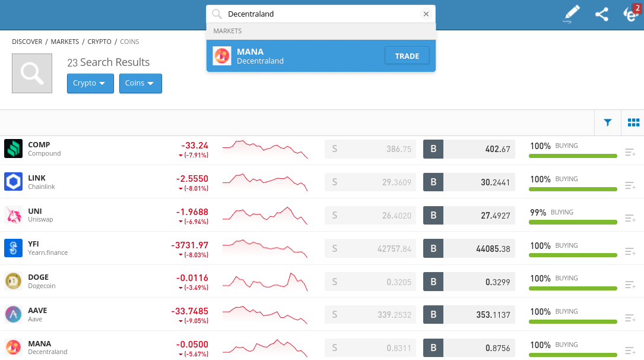Click the Buy button for COMP
This screenshot has height=360, width=644.
coord(469,149)
